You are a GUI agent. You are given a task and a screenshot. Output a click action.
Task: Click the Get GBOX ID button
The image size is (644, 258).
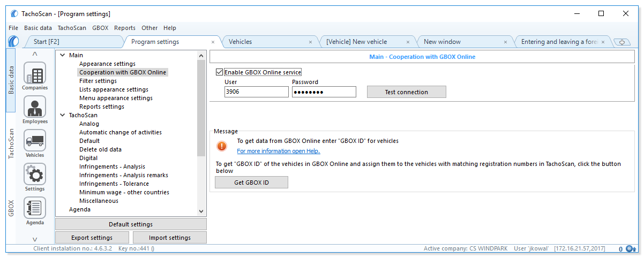click(251, 183)
